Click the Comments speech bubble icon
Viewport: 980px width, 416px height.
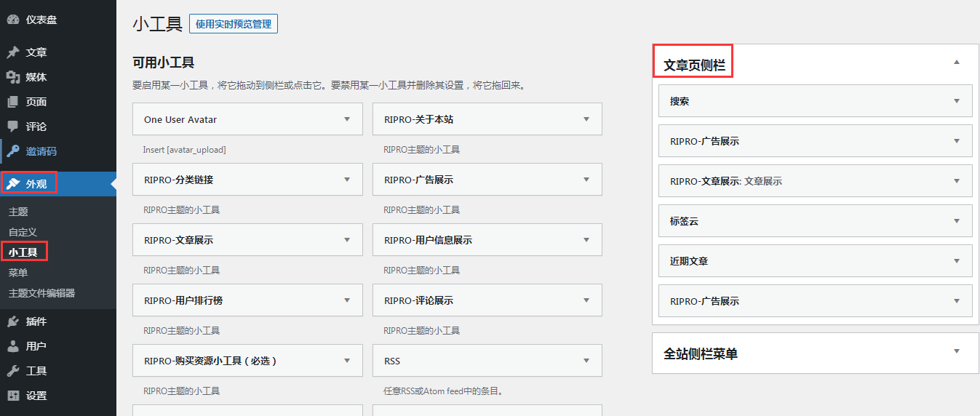[13, 127]
